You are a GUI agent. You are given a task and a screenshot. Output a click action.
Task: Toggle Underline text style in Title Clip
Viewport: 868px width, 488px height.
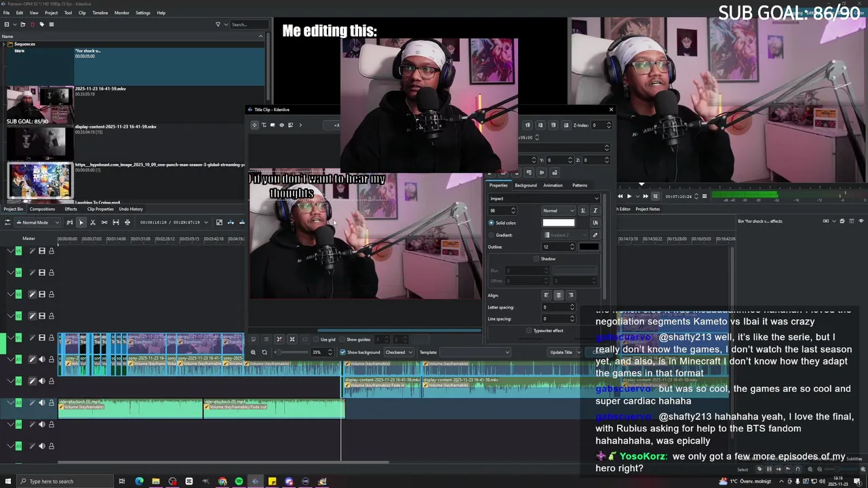pos(583,210)
